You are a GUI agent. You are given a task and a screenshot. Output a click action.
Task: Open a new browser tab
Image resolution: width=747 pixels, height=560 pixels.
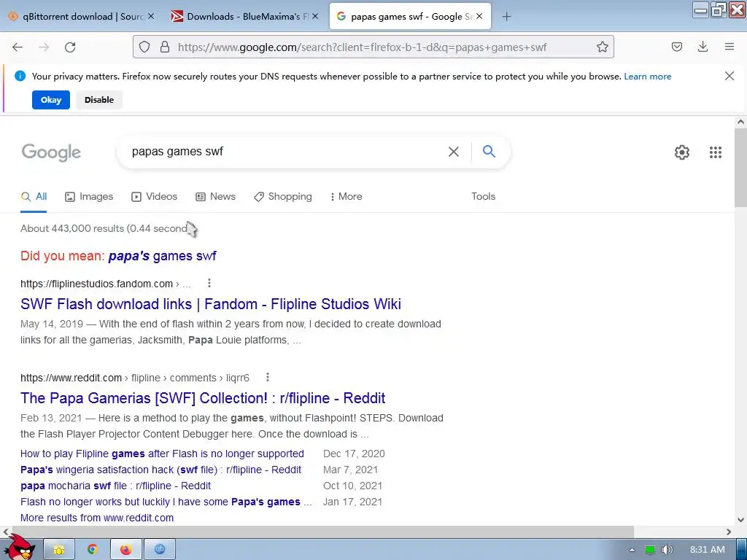click(506, 17)
